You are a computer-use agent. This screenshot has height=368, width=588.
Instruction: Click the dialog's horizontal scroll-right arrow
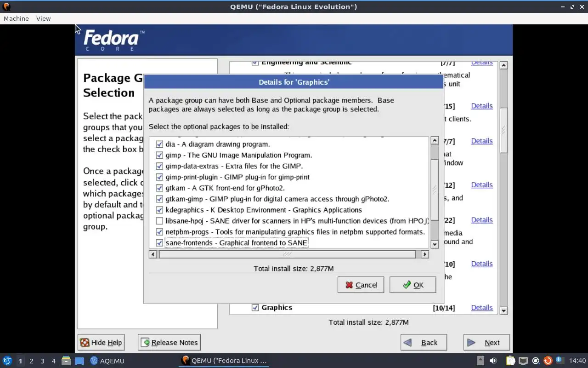point(424,254)
